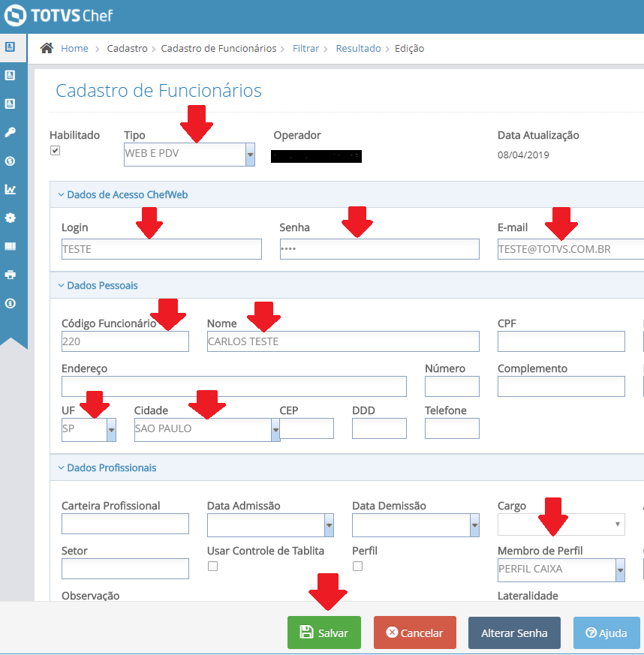Open the Cidade dropdown showing SAO PAULO

[x=207, y=430]
